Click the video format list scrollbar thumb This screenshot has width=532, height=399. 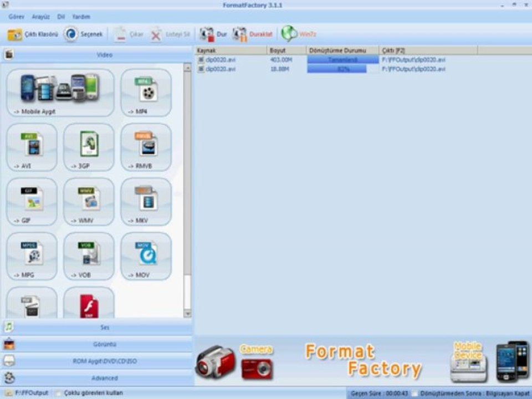187,173
